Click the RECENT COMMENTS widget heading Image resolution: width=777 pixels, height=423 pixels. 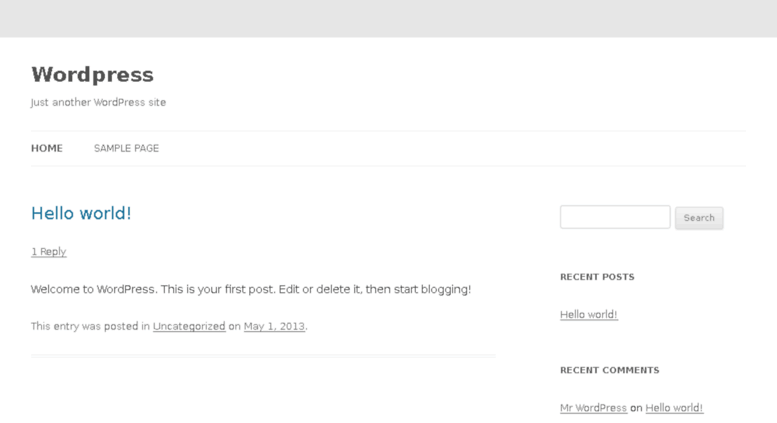610,370
